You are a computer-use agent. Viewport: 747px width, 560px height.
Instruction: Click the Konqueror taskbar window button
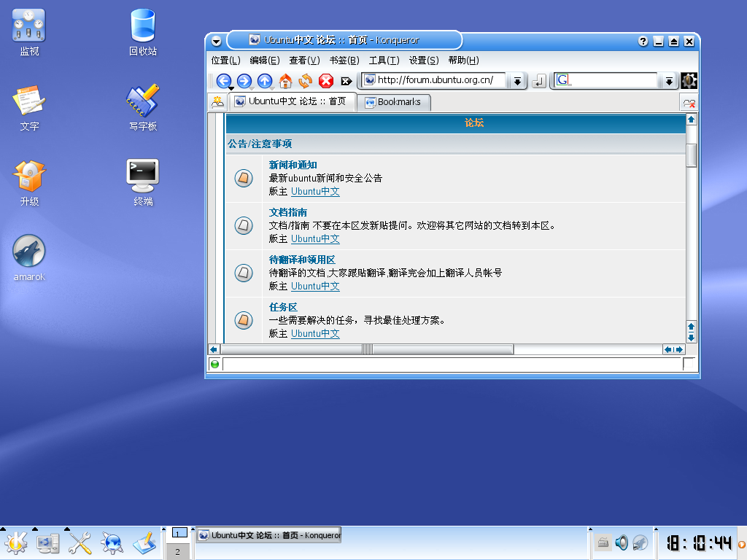point(269,535)
